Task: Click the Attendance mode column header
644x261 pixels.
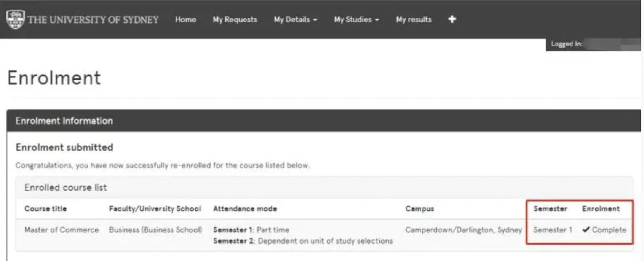Action: 245,209
